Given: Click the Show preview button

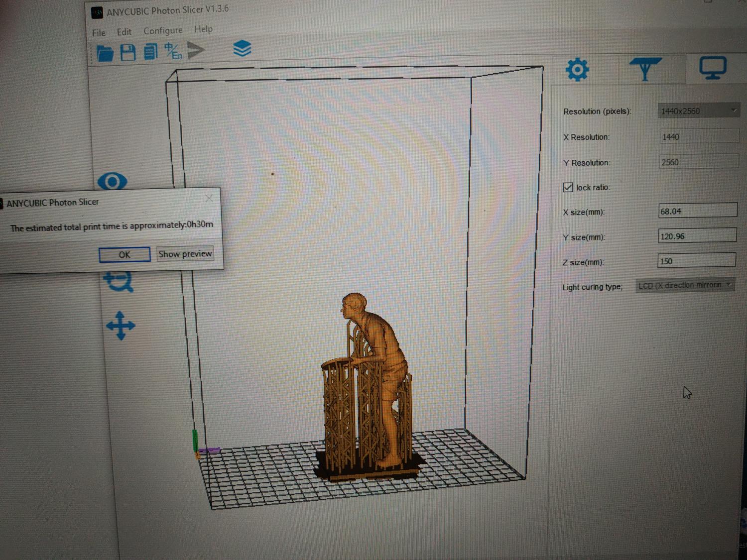Looking at the screenshot, I should (x=185, y=254).
